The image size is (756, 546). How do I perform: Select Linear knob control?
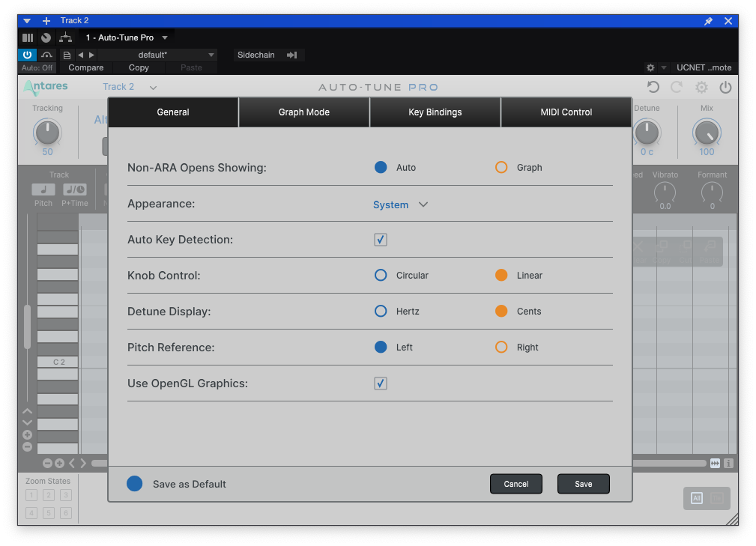pos(501,275)
